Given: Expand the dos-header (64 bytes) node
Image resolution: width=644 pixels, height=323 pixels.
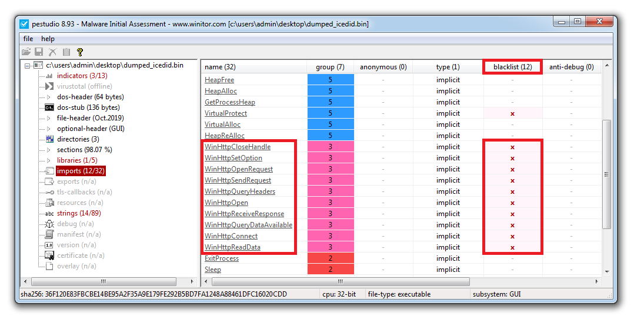Looking at the screenshot, I should 48,97.
